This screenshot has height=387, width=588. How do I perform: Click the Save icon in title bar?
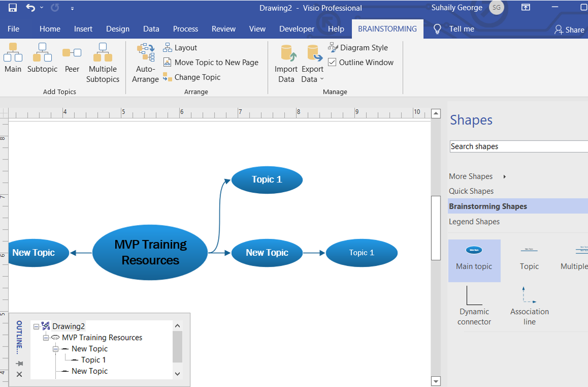(x=12, y=8)
